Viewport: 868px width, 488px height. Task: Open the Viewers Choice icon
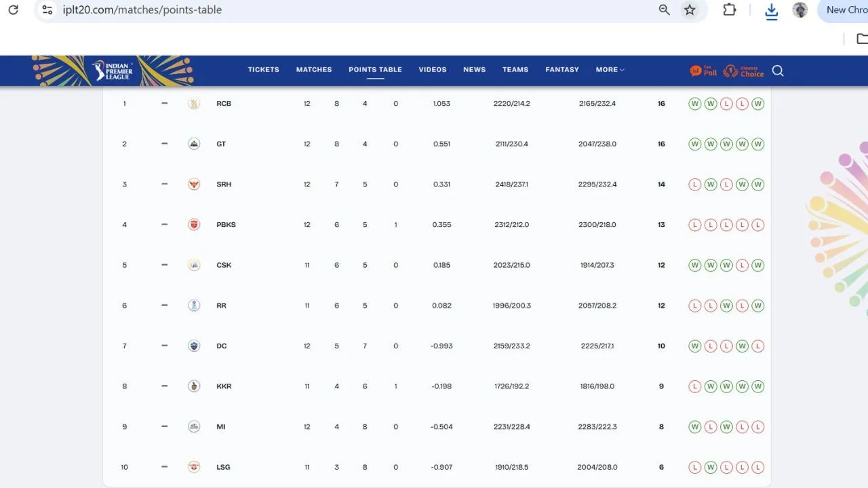[743, 70]
